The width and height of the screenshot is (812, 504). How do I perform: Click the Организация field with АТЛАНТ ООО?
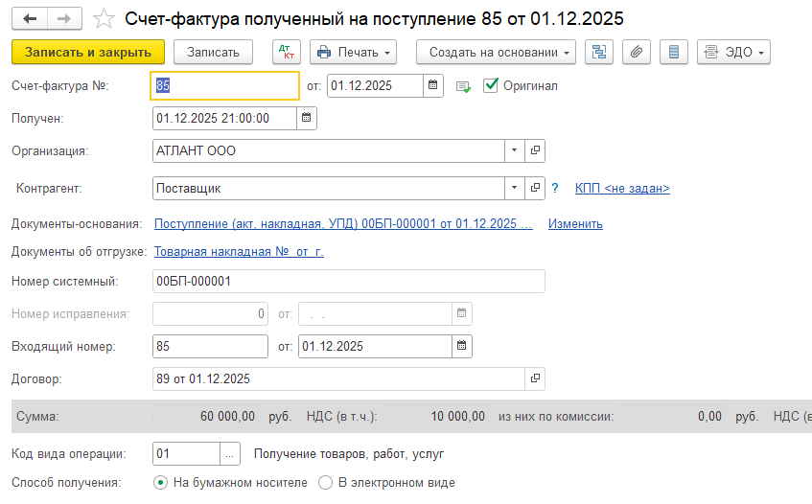pos(328,150)
